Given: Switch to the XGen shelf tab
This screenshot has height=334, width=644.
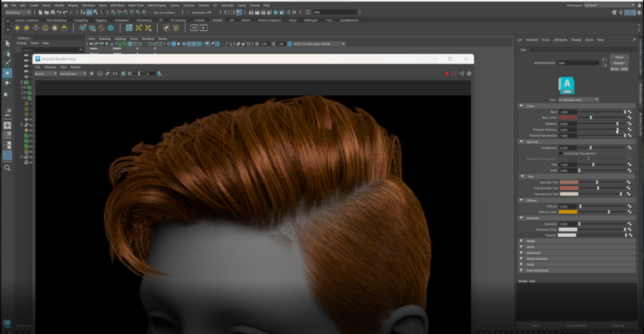Looking at the screenshot, I should click(293, 20).
